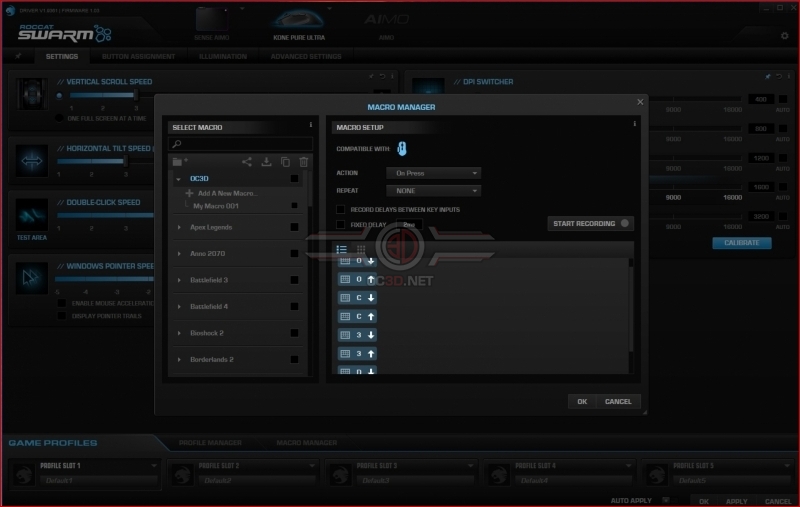800x507 pixels.
Task: Expand the Bioshock 2 folder
Action: [x=179, y=333]
